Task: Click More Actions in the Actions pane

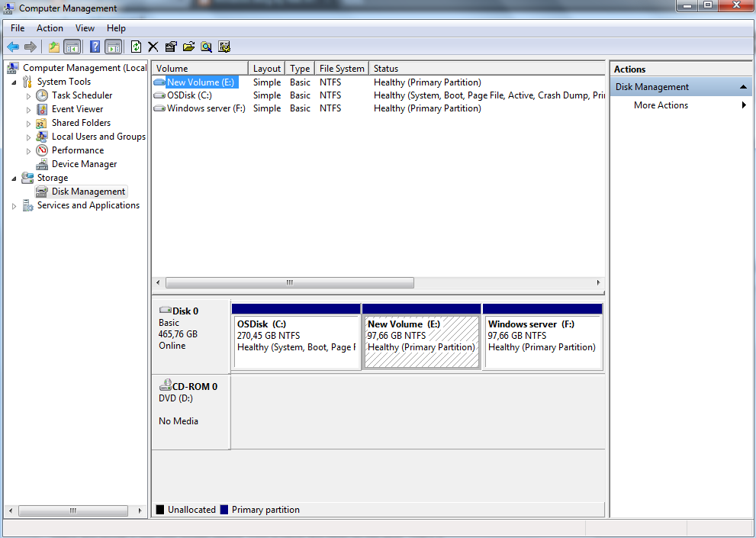Action: point(661,105)
